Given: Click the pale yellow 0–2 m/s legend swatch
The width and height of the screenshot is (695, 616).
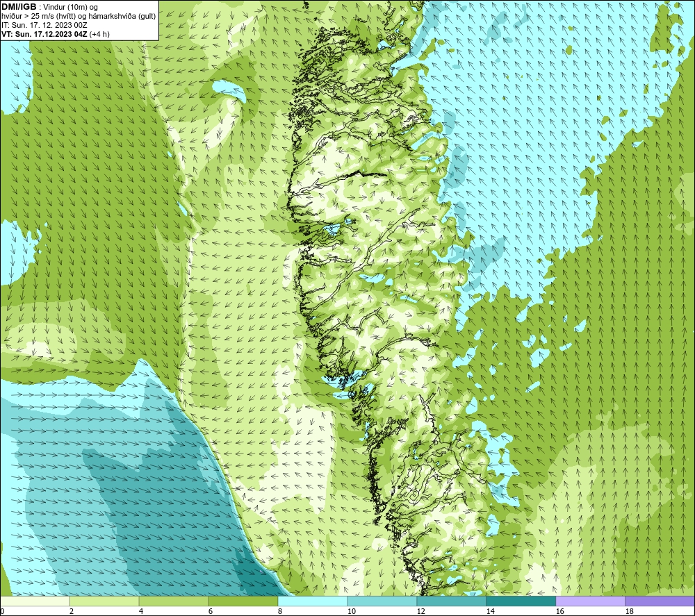Looking at the screenshot, I should [x=35, y=601].
